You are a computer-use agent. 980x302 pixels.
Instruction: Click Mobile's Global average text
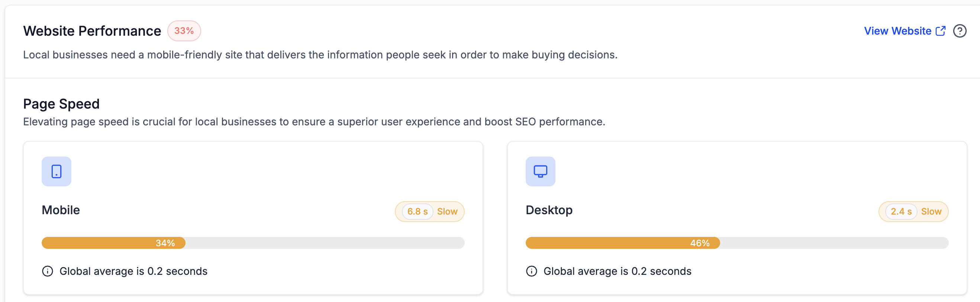click(133, 271)
